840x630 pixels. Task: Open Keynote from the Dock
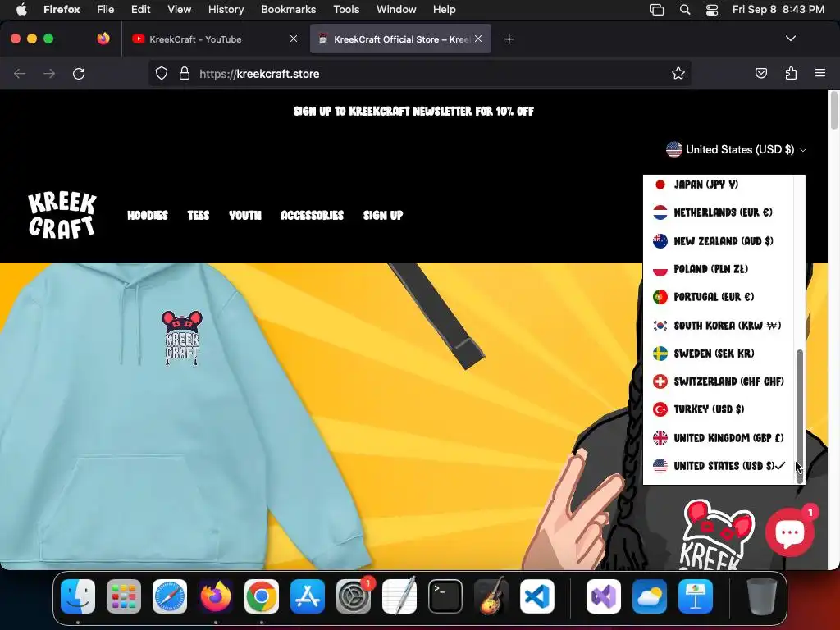click(x=696, y=596)
